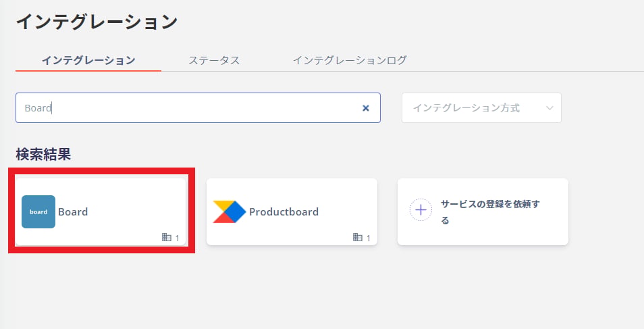The width and height of the screenshot is (644, 329).
Task: Expand the インテグレーション方式 chevron arrow
Action: [x=549, y=108]
